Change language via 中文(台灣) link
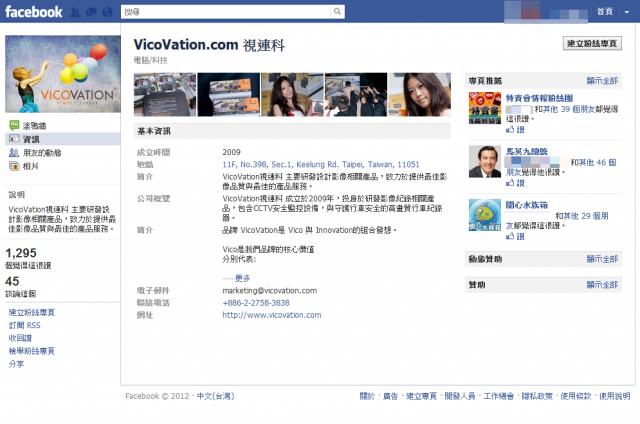The height and width of the screenshot is (424, 640). (216, 396)
